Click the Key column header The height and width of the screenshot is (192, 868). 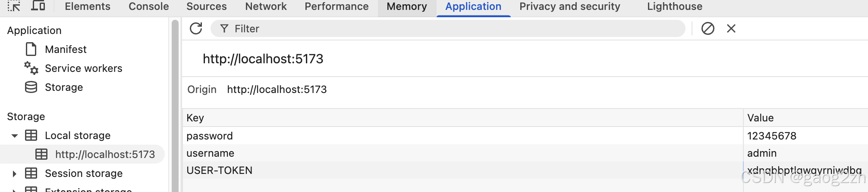click(195, 118)
